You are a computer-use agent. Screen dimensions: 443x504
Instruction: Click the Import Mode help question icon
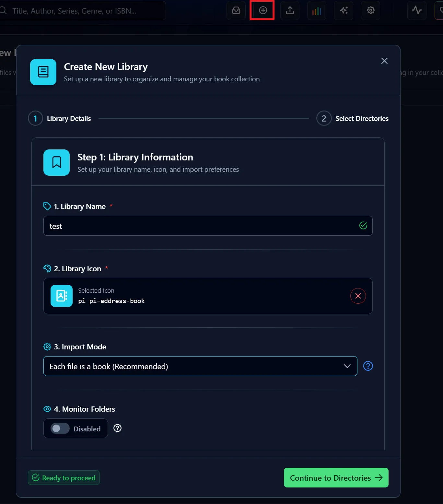tap(368, 366)
